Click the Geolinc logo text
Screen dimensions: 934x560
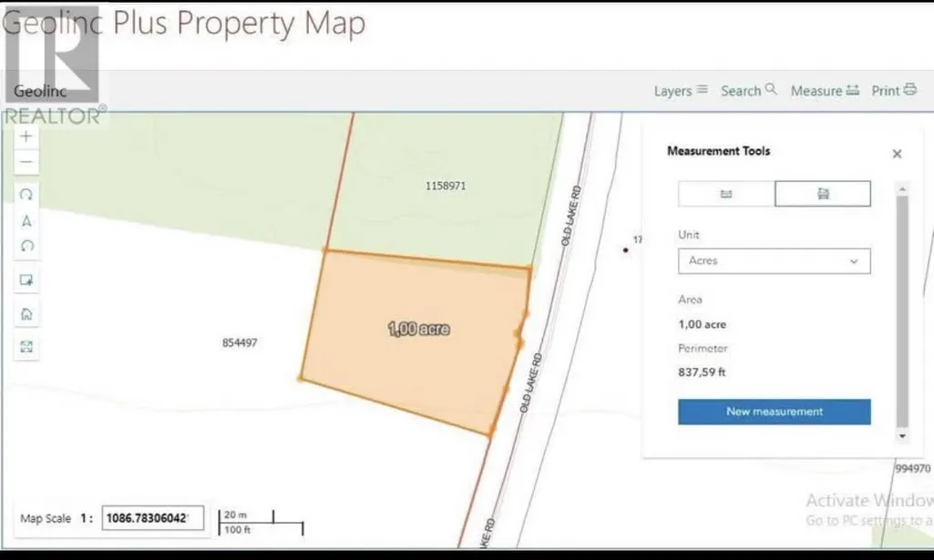40,91
